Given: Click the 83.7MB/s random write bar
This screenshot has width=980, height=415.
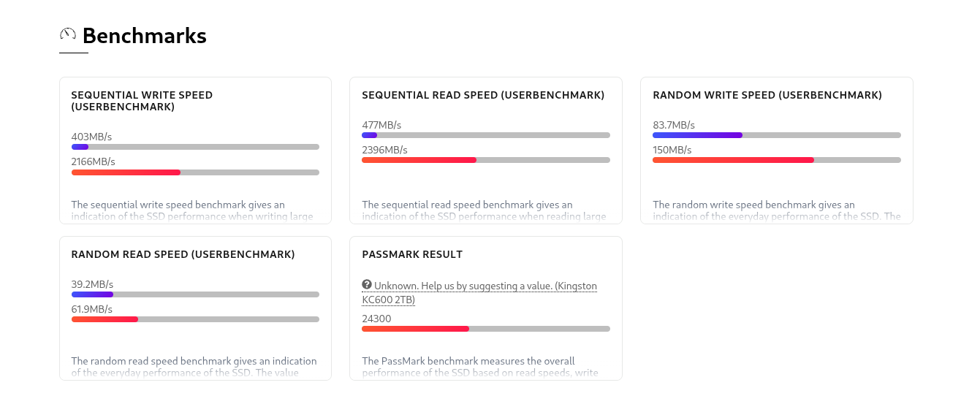Looking at the screenshot, I should (776, 135).
